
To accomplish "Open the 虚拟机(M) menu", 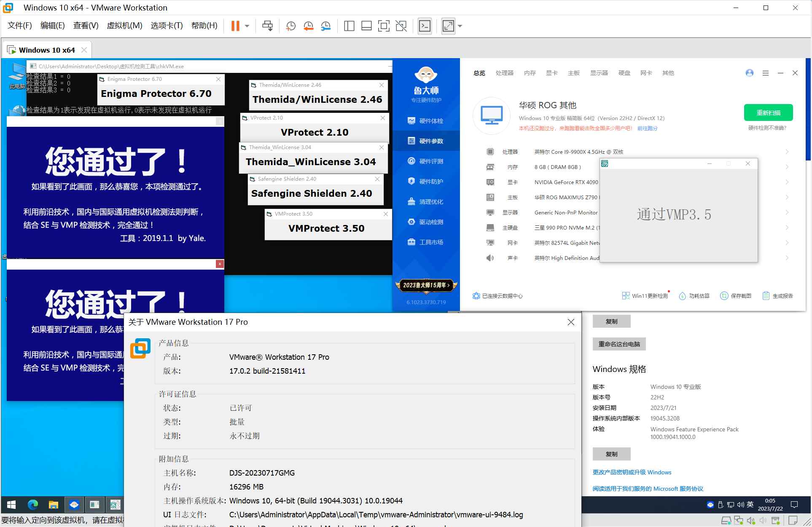I will click(x=124, y=25).
